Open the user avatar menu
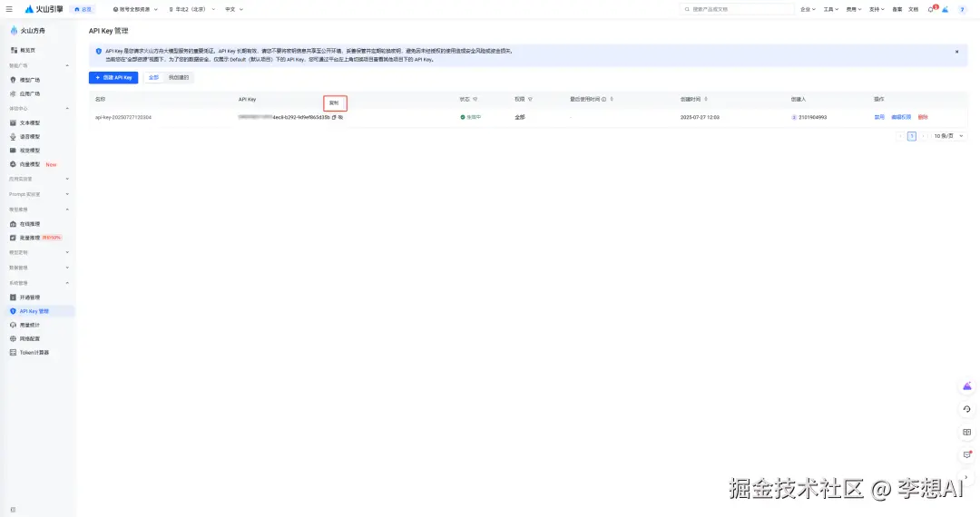This screenshot has height=517, width=980. (x=962, y=9)
